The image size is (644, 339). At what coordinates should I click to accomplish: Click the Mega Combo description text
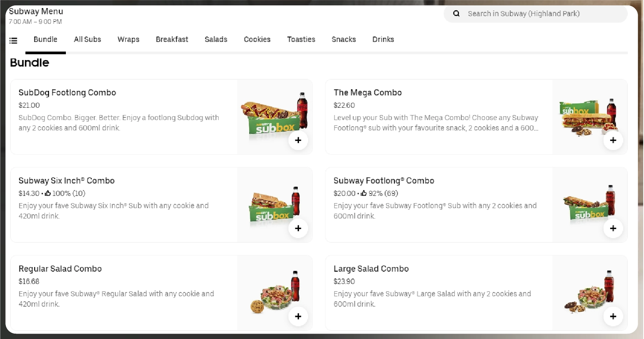click(x=436, y=123)
